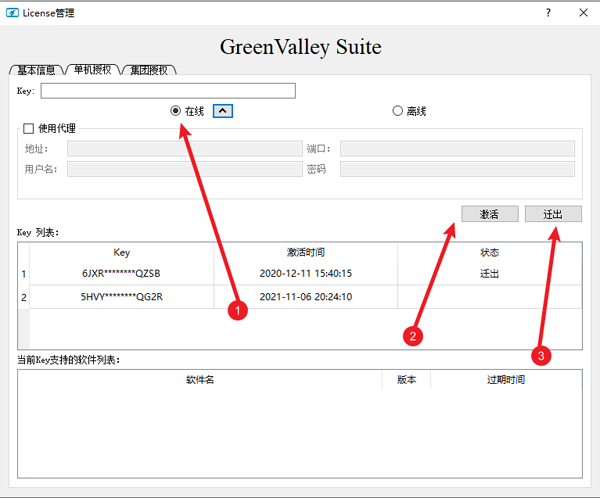The height and width of the screenshot is (498, 600).
Task: Select the 离线 offline radio button
Action: (x=397, y=111)
